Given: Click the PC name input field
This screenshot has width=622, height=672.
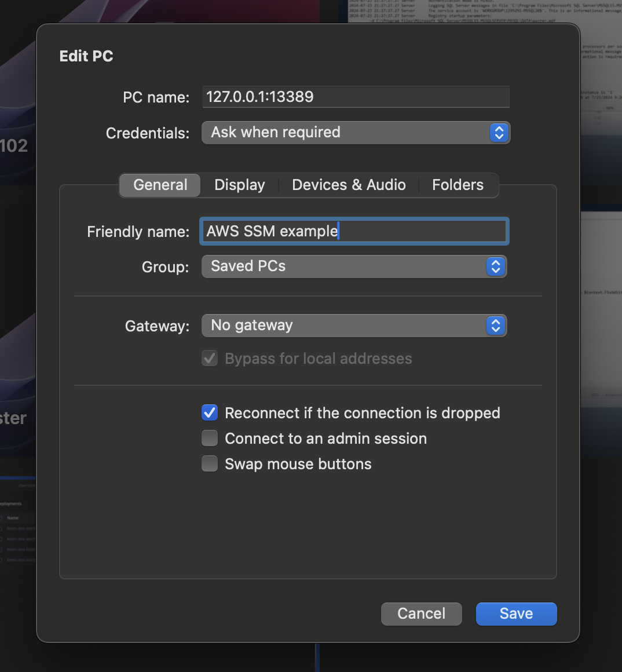Looking at the screenshot, I should pyautogui.click(x=356, y=97).
